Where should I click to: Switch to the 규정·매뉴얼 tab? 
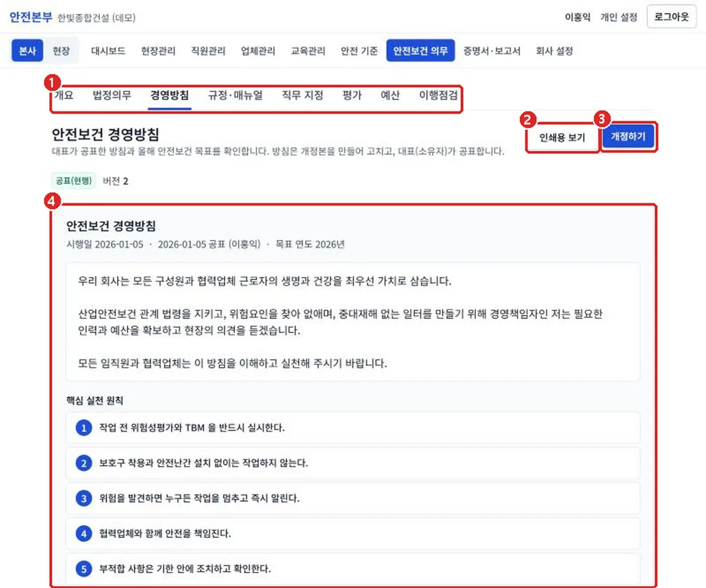235,95
